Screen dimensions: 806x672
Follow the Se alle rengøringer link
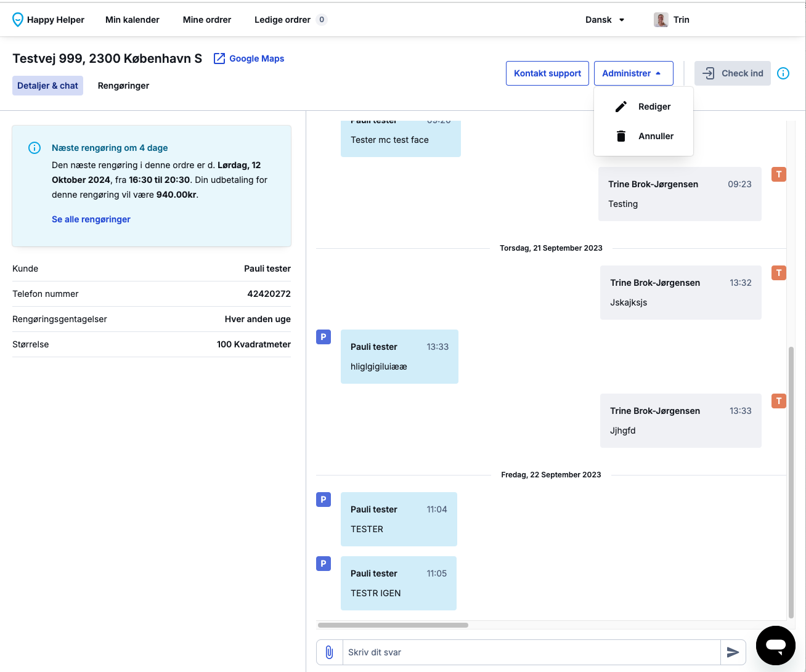[91, 219]
